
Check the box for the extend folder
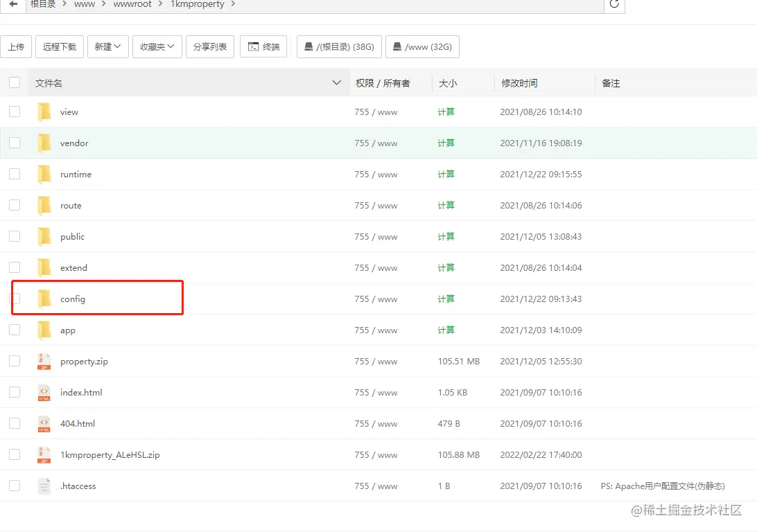(x=15, y=267)
